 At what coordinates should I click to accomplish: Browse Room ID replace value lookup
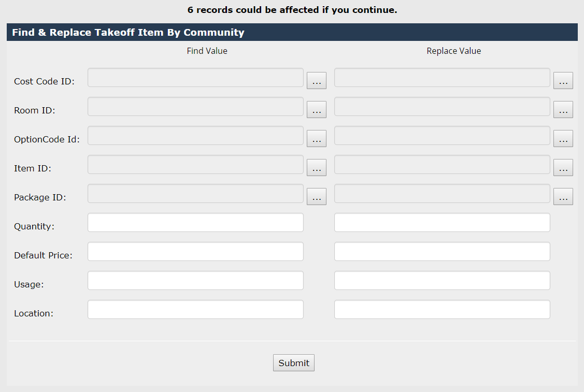[563, 110]
